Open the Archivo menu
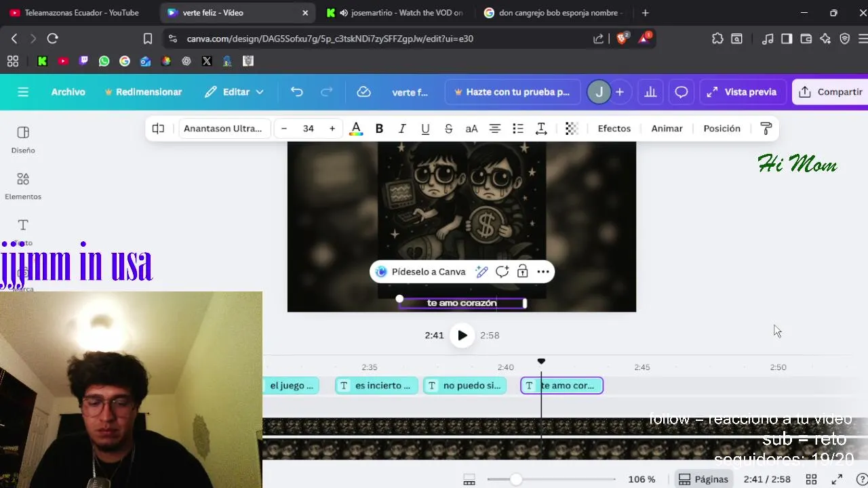Image resolution: width=868 pixels, height=488 pixels. click(68, 91)
